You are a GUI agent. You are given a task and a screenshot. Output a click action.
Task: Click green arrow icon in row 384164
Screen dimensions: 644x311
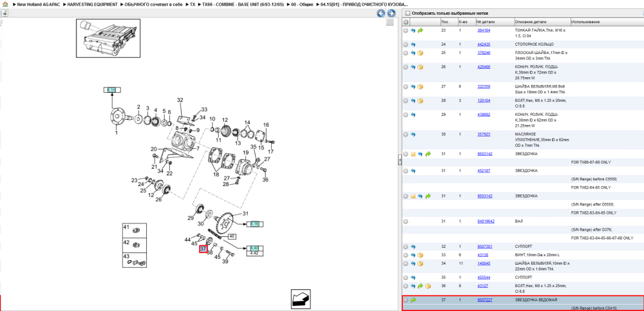pyautogui.click(x=420, y=30)
